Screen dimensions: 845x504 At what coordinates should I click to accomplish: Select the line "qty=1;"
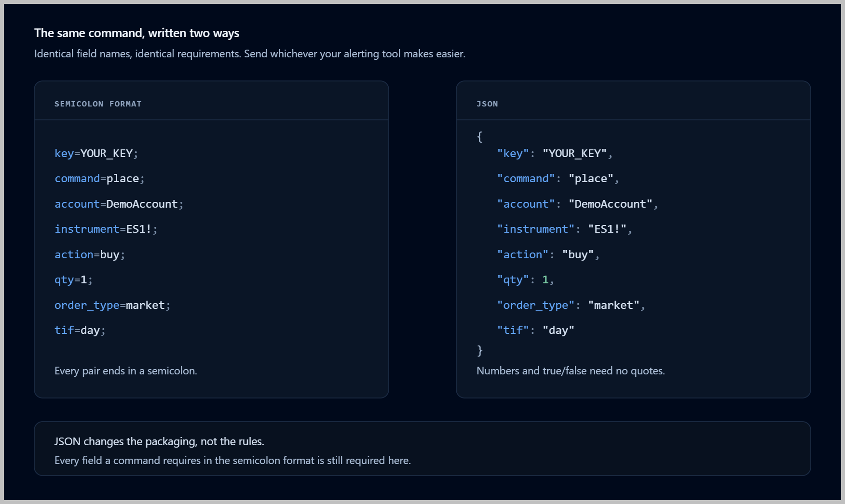click(x=74, y=280)
